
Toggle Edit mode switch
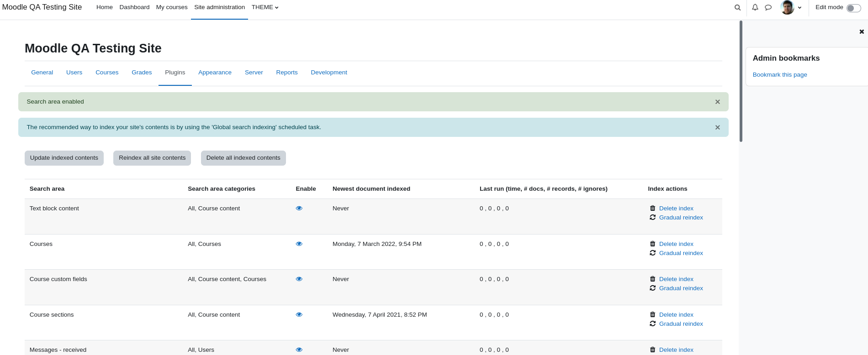click(x=853, y=8)
